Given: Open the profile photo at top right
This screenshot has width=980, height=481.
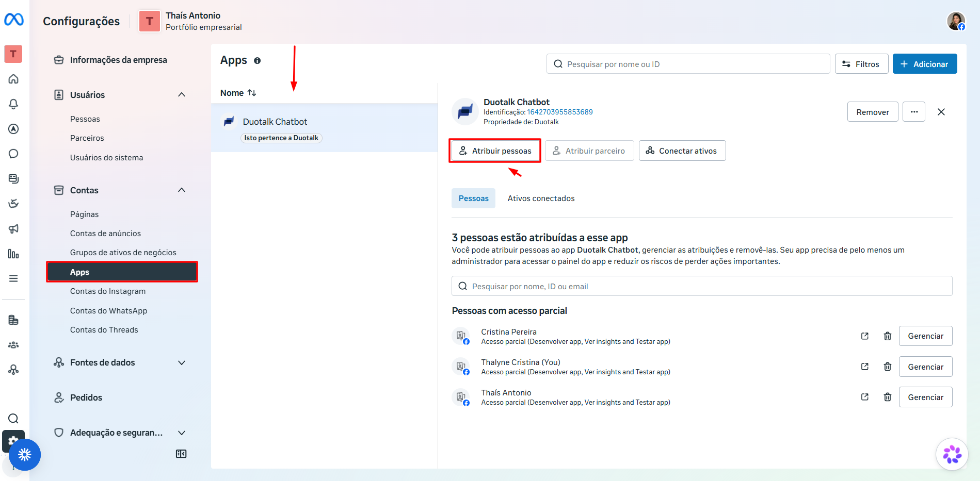Looking at the screenshot, I should [956, 21].
